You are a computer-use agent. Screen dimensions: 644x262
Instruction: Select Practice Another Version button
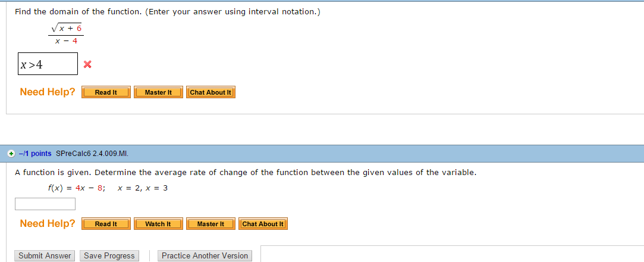coord(205,256)
